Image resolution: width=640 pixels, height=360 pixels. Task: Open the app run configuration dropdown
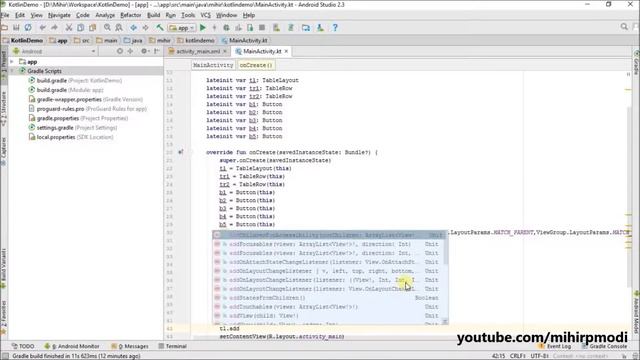pos(182,28)
